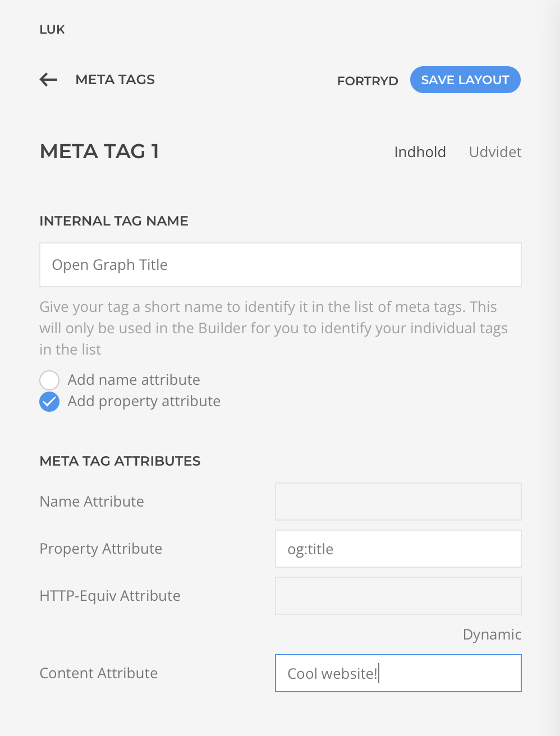
Task: Focus the HTTP-Equiv Attribute input box
Action: (x=398, y=596)
